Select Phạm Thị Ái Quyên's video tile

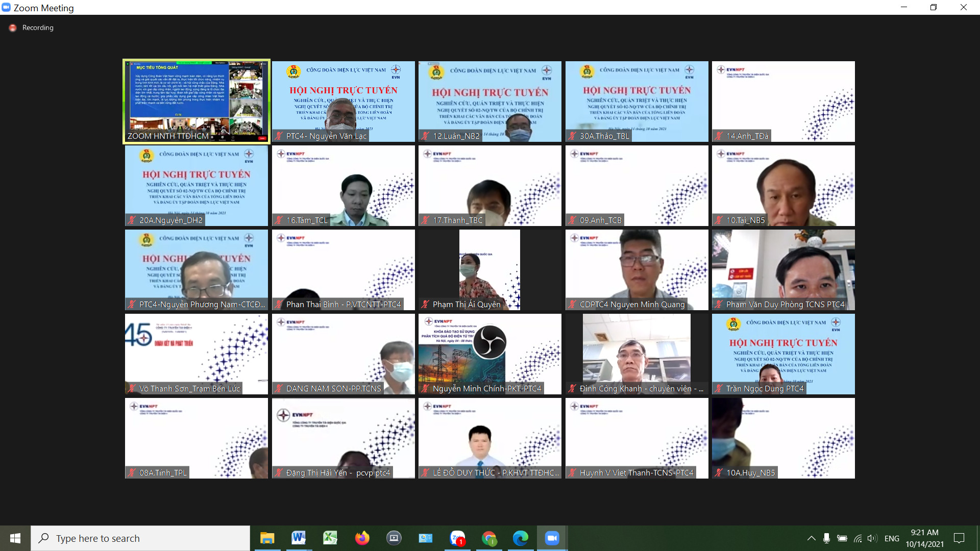point(489,270)
